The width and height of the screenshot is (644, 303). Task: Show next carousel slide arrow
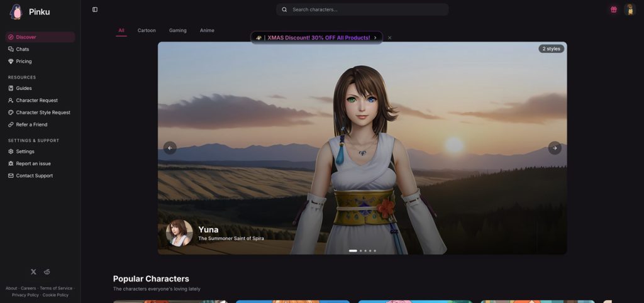click(x=554, y=148)
